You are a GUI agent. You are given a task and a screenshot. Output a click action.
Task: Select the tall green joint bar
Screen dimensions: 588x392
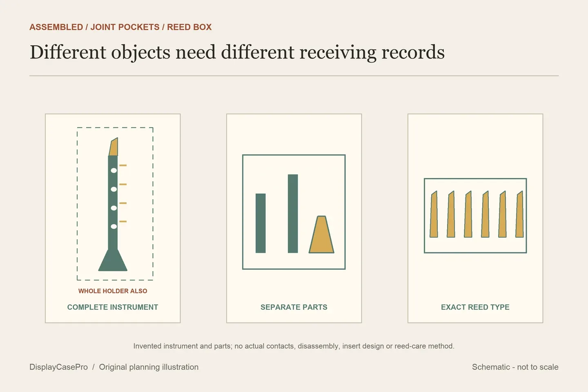(x=293, y=214)
